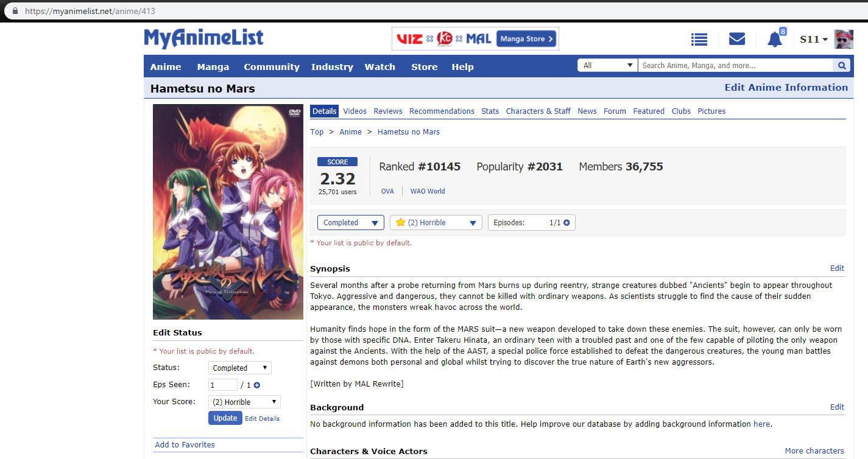868x459 pixels.
Task: Open the Your Score dropdown in Edit Status
Action: point(244,402)
